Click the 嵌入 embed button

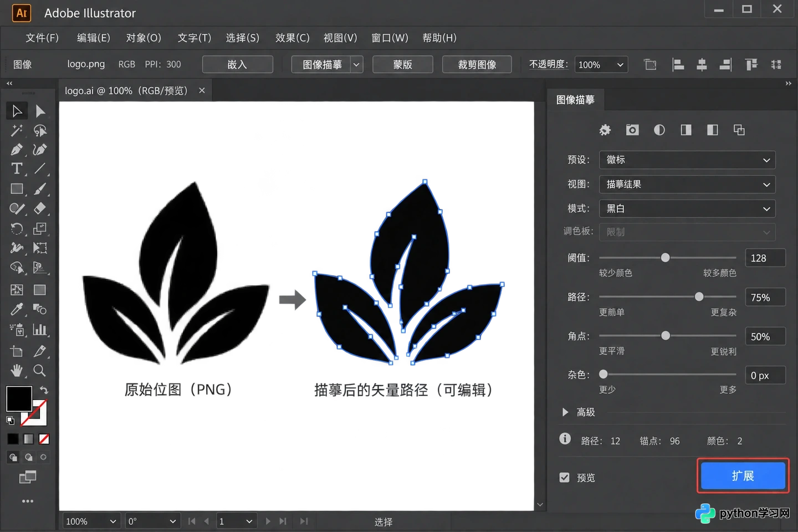pyautogui.click(x=237, y=65)
